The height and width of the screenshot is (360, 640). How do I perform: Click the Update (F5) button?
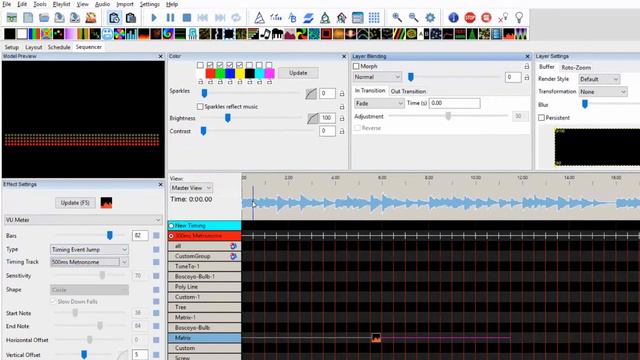(75, 203)
